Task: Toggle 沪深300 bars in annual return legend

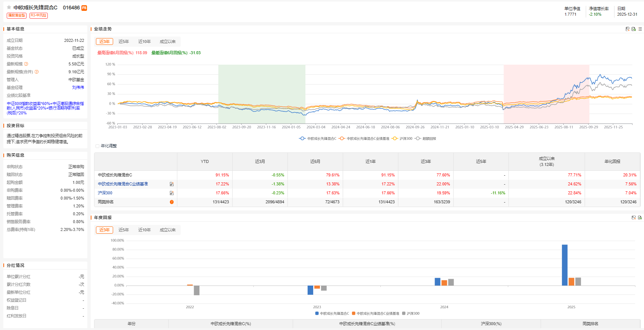Action: click(x=411, y=314)
